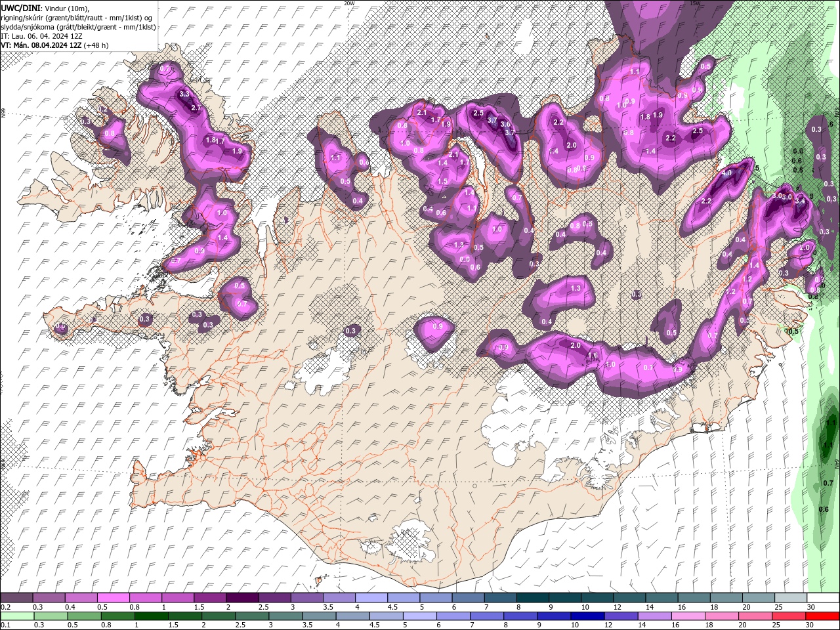Image resolution: width=840 pixels, height=630 pixels.
Task: Click the '(+48 h)' forecast offset text
Action: [96, 45]
